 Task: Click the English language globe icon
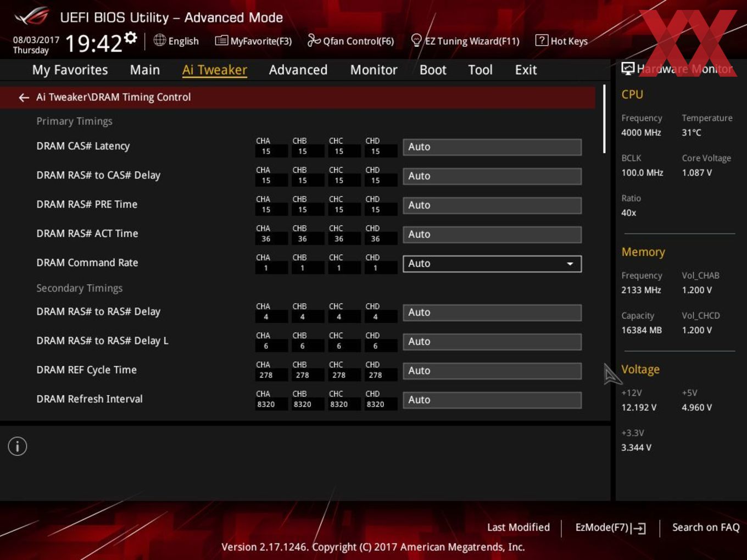pyautogui.click(x=159, y=40)
